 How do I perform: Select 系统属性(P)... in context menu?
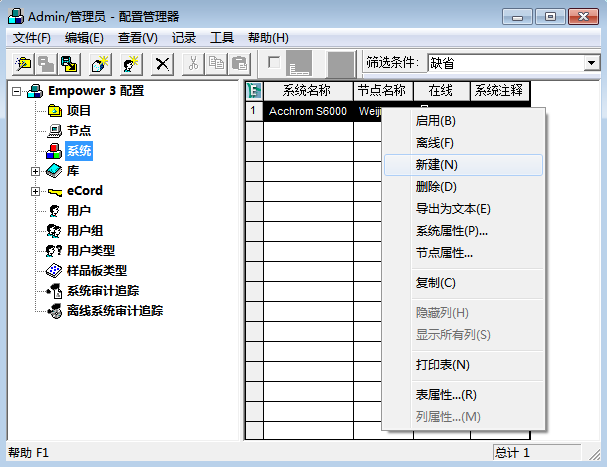(451, 231)
